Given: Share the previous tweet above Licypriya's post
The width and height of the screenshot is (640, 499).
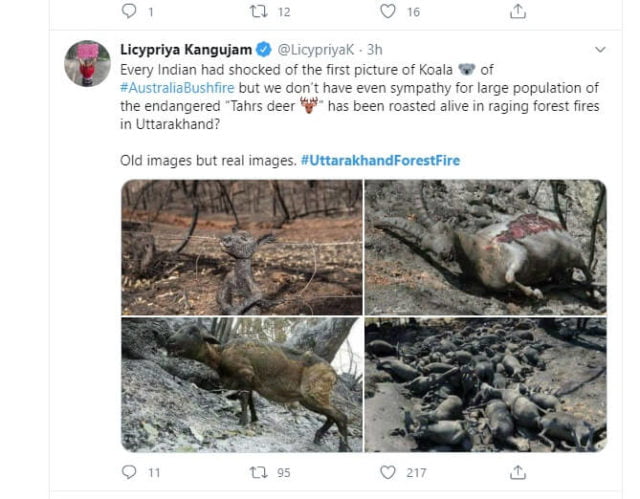Looking at the screenshot, I should point(518,12).
